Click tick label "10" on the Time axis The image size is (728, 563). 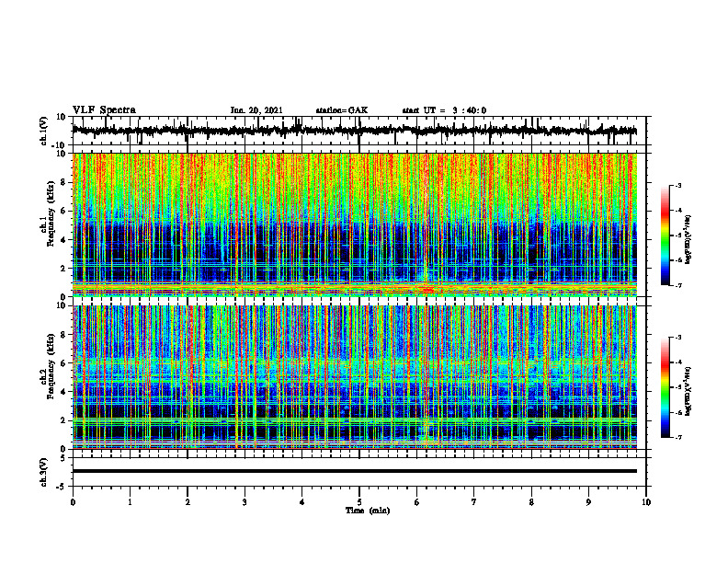[x=646, y=502]
